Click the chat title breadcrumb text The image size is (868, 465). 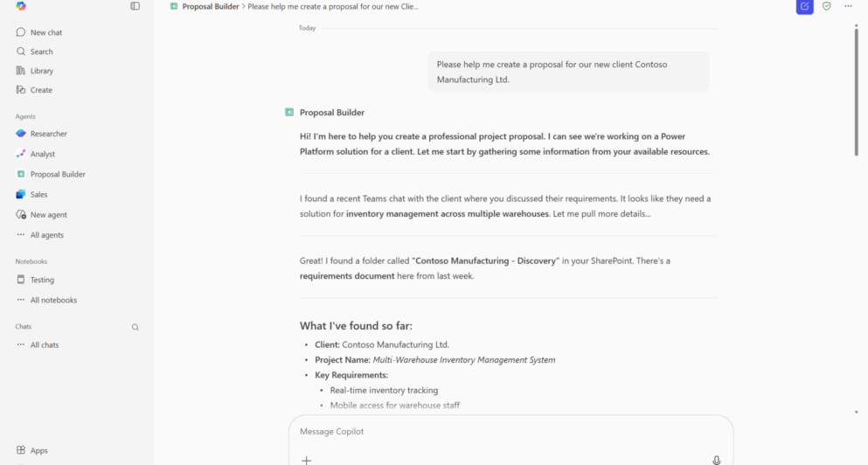(x=333, y=7)
